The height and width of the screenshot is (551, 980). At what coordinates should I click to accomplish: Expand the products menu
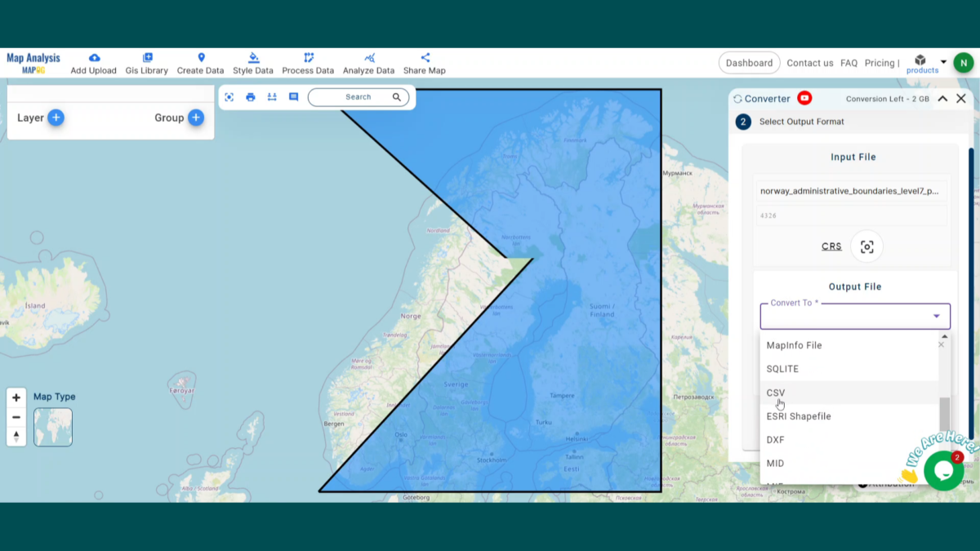point(921,62)
